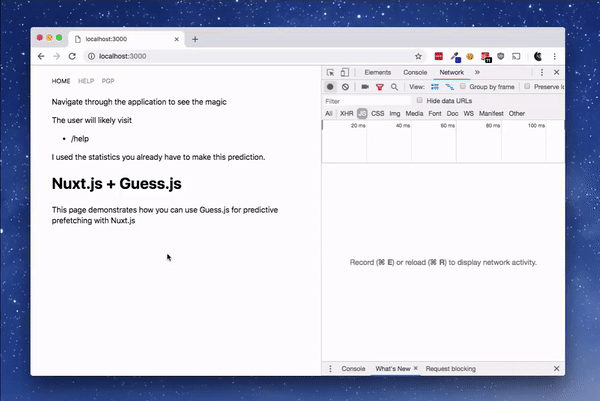Open the HELP navigation link

tap(86, 81)
